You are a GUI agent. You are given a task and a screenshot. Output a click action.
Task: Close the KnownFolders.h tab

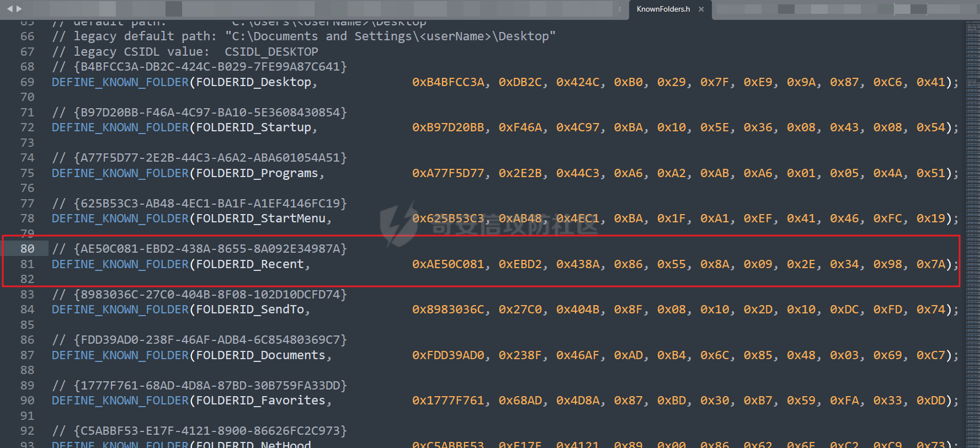tap(701, 9)
